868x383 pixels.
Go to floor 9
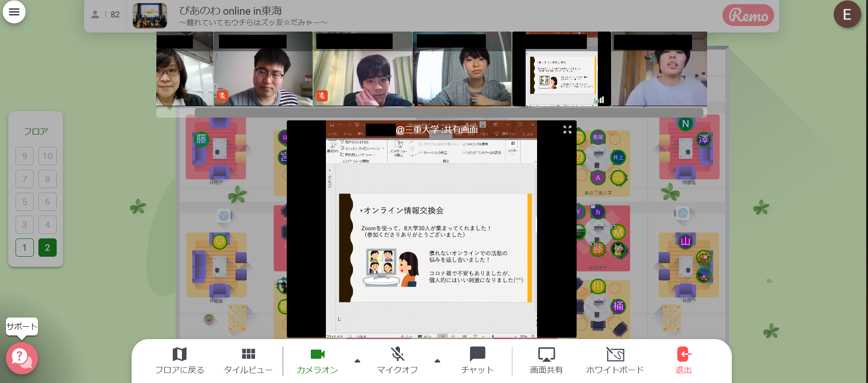pos(25,156)
